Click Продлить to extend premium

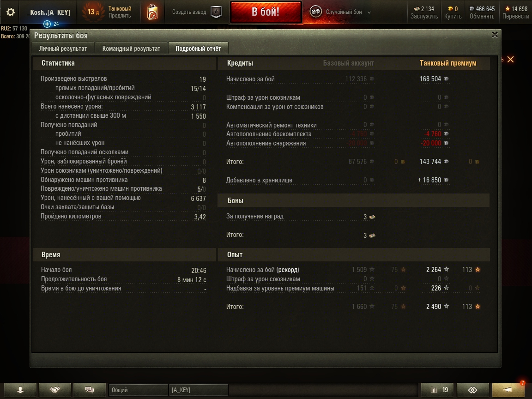120,16
